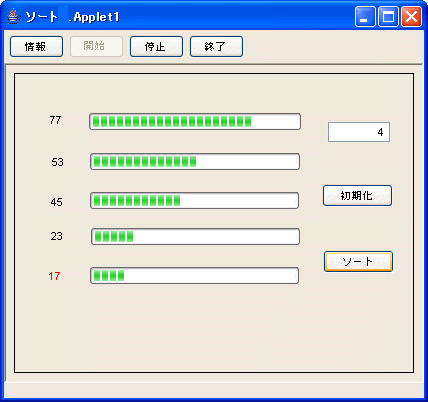Image resolution: width=428 pixels, height=402 pixels.
Task: Run sorting with the ソート button
Action: [x=358, y=262]
